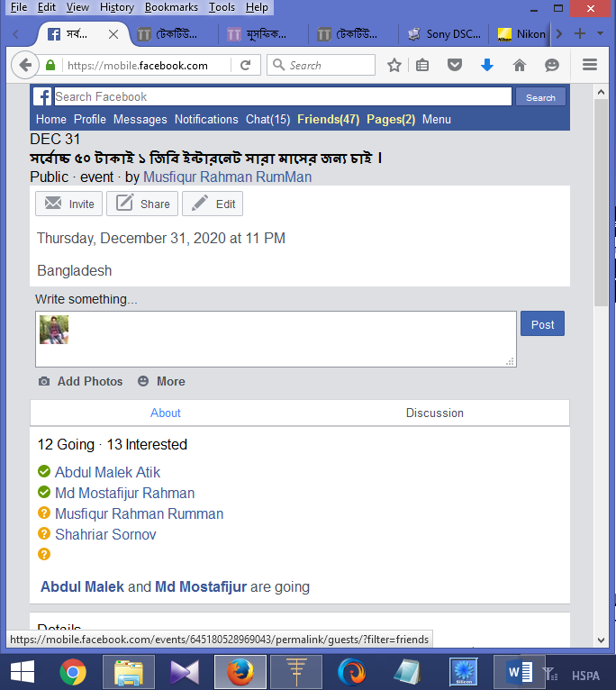Open Chat(15) link
The image size is (616, 690).
coord(268,119)
